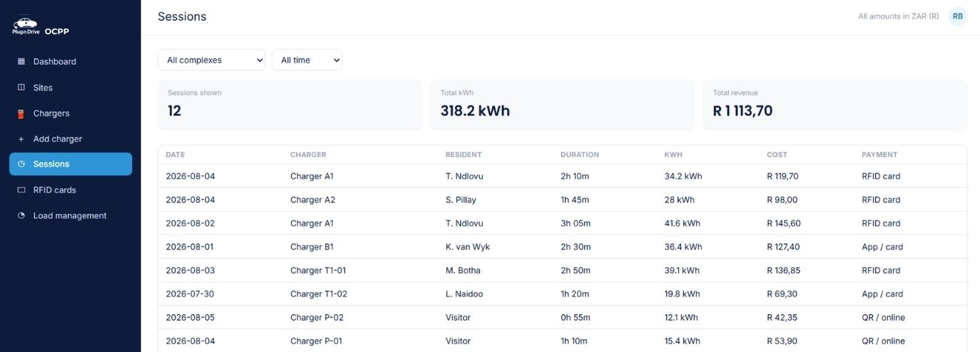Click the R 127,40 cost cell
This screenshot has height=352, width=980.
tap(783, 247)
